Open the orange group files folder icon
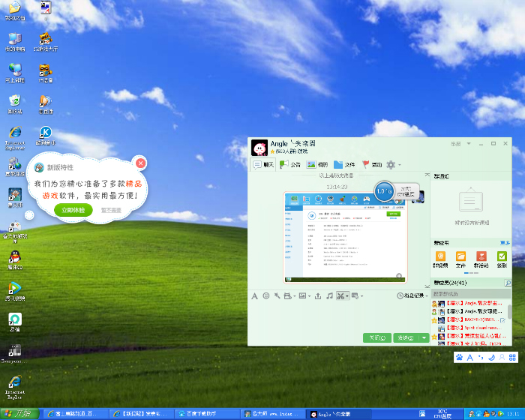The width and height of the screenshot is (525, 420). (461, 257)
